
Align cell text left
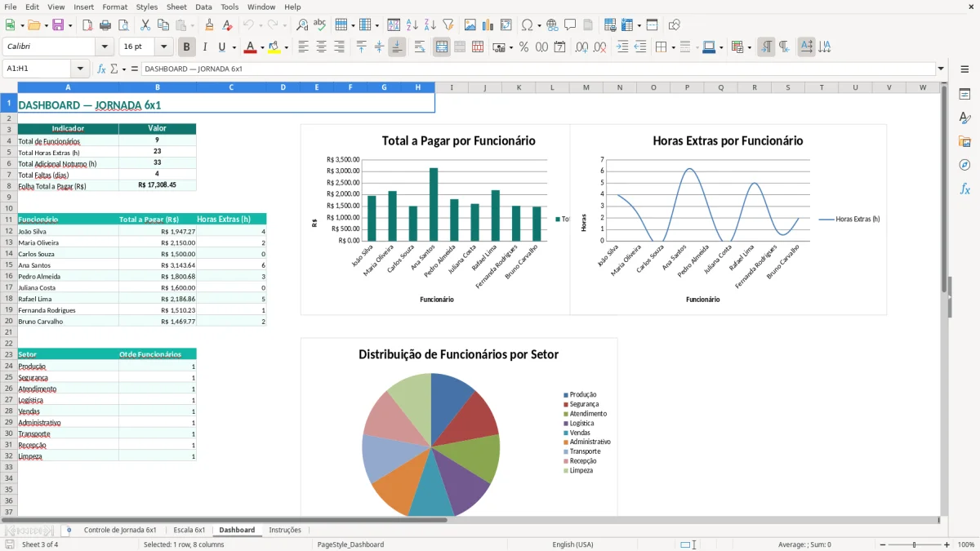pos(304,47)
